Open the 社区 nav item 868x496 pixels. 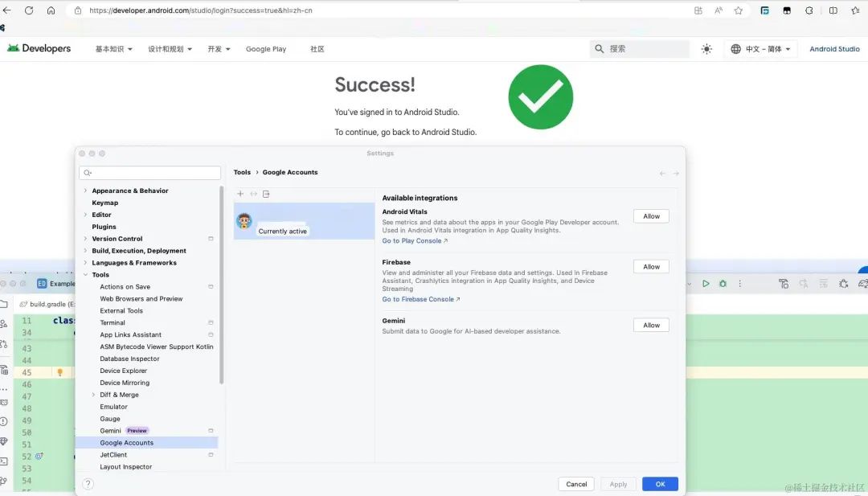click(x=317, y=49)
